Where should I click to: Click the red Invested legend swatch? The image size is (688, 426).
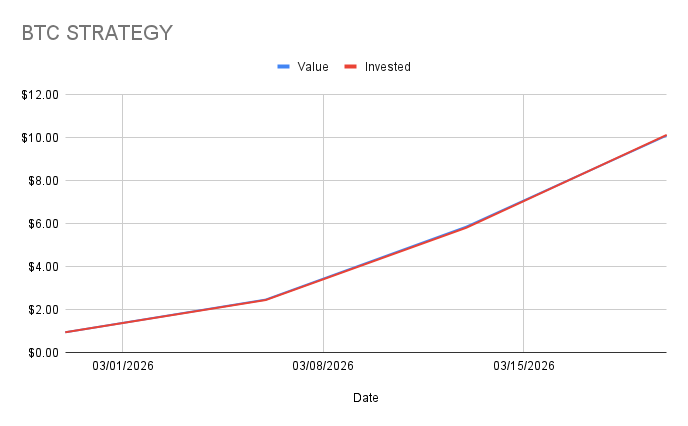tap(350, 67)
